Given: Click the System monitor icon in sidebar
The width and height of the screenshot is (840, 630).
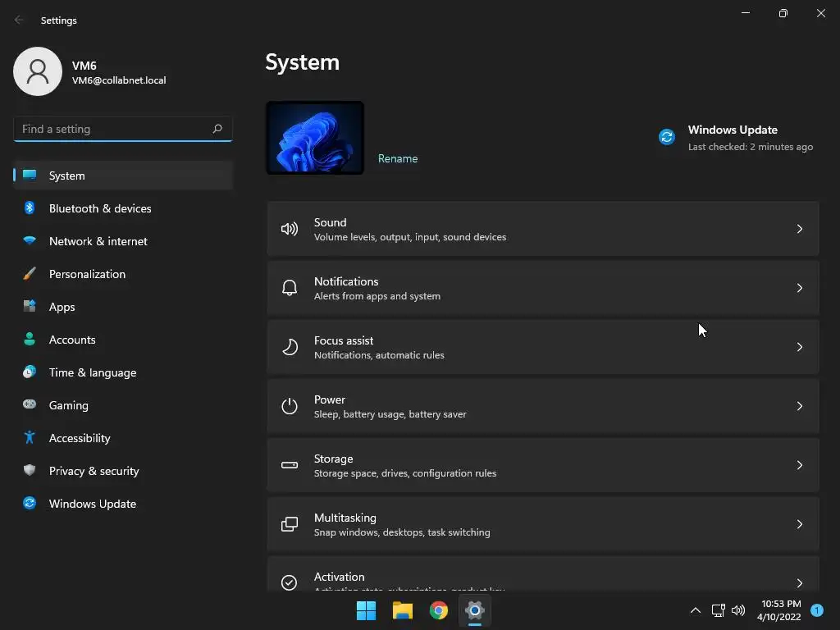Looking at the screenshot, I should [x=30, y=176].
